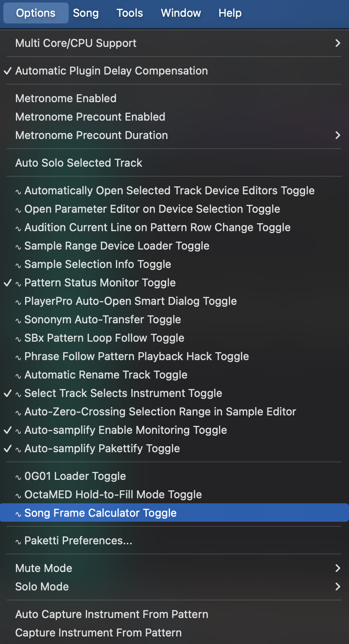The image size is (349, 644).
Task: Toggle Sononym Auto-Transfer option
Action: (103, 319)
